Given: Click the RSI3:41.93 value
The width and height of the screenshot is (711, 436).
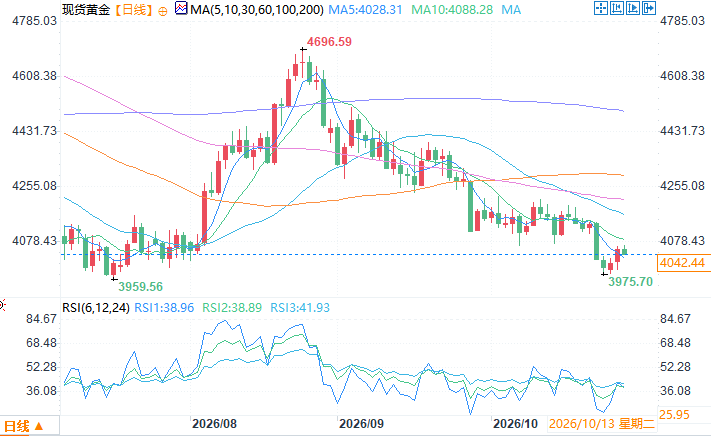Looking at the screenshot, I should (300, 308).
